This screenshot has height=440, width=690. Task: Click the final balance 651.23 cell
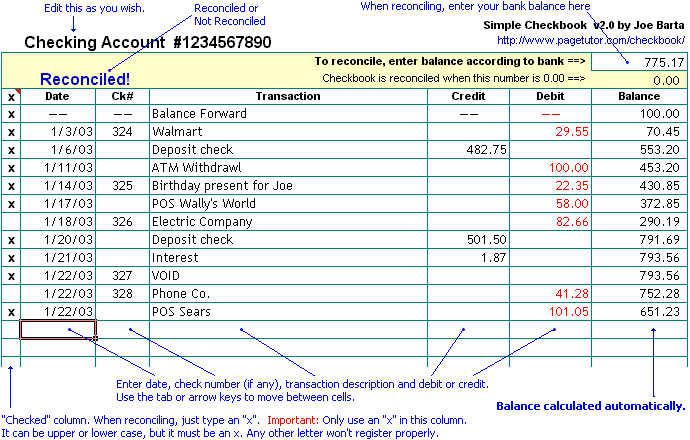tap(638, 312)
